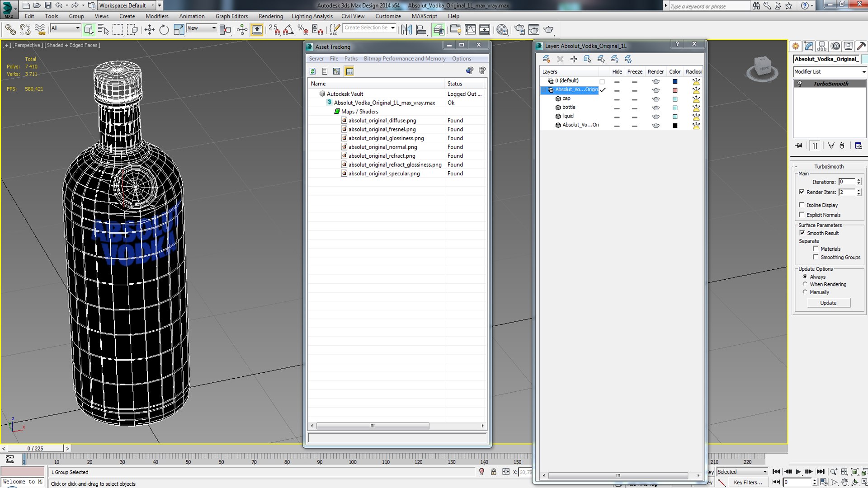Switch to the Hierarchy command panel
The height and width of the screenshot is (488, 868).
click(822, 46)
